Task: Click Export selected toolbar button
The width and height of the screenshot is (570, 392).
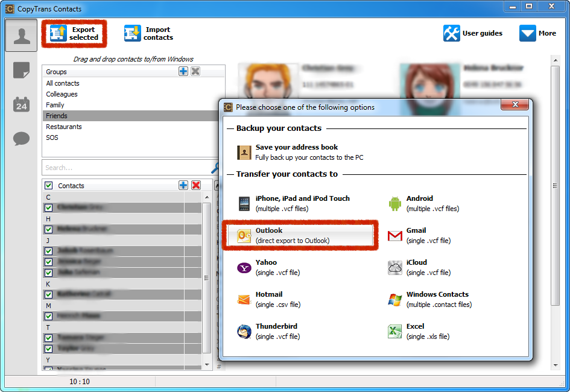Action: pos(74,33)
